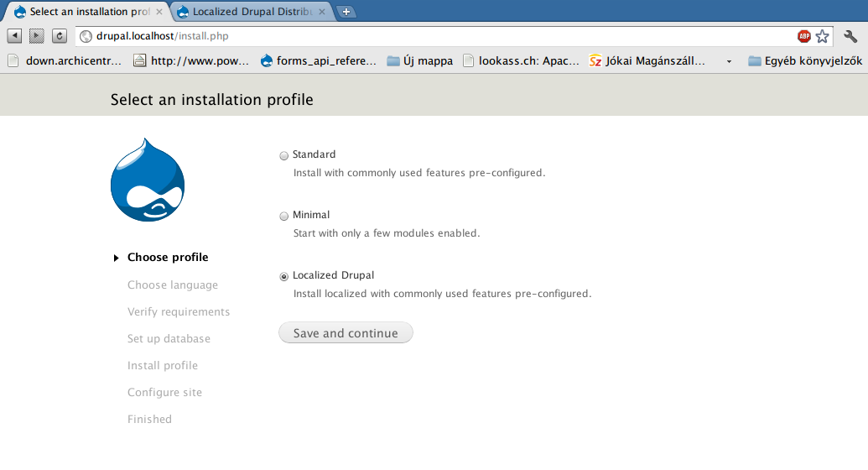Open the Adblock Plus ABP icon
The image size is (868, 470).
[x=803, y=37]
